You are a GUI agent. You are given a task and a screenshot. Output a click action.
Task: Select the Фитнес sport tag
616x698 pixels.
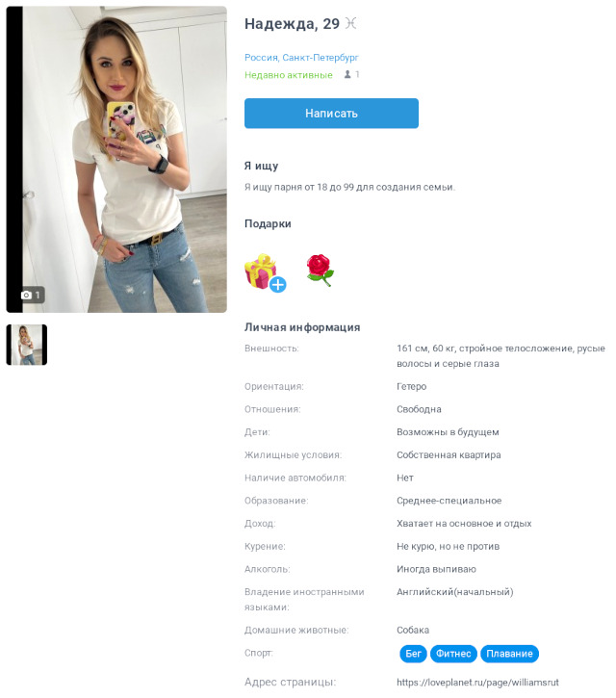click(x=453, y=654)
